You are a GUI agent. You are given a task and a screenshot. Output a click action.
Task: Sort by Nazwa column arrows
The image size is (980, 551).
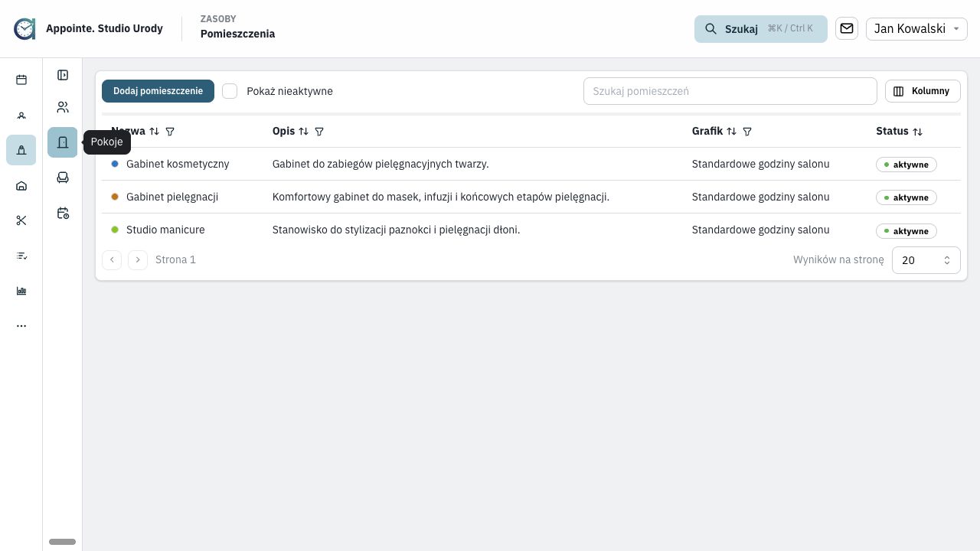(x=154, y=132)
